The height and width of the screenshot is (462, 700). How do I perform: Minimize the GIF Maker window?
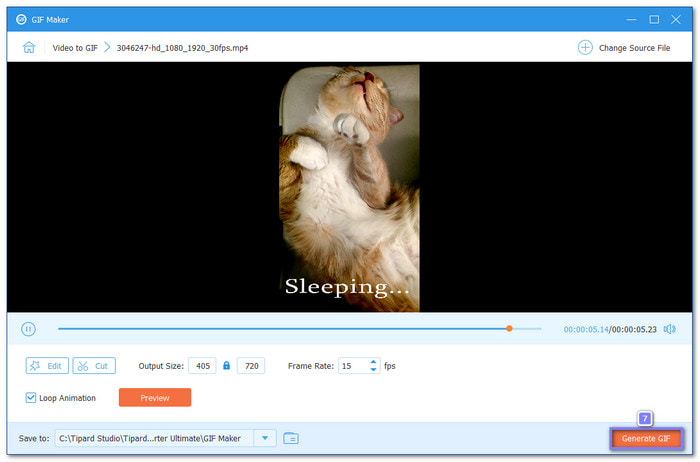pos(631,20)
